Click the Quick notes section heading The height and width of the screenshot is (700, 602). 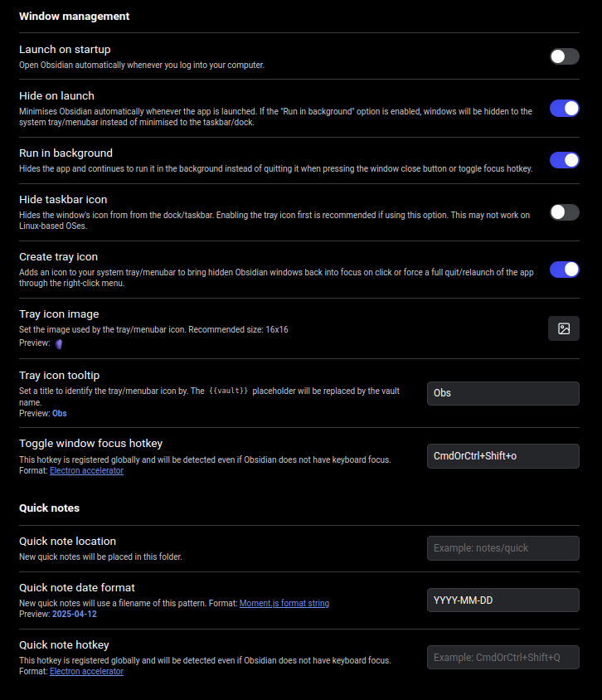(49, 508)
